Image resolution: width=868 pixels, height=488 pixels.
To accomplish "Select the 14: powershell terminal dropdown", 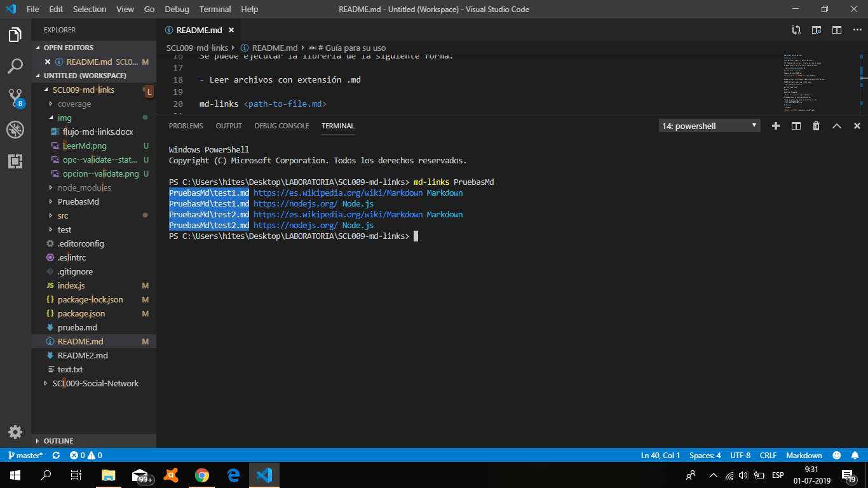I will coord(710,126).
